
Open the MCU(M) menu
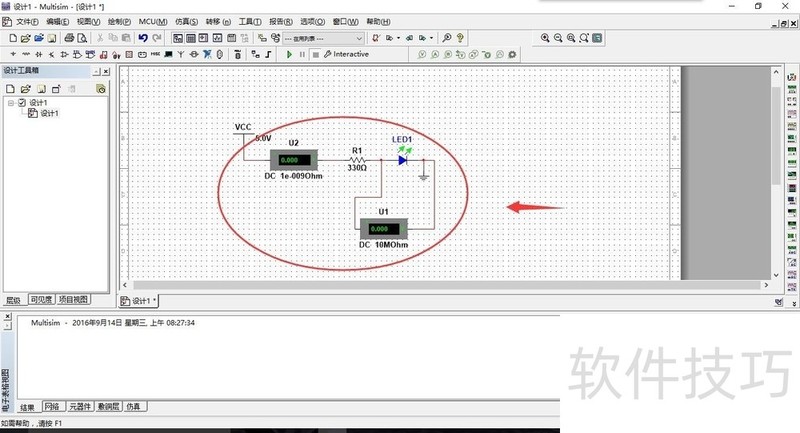pyautogui.click(x=153, y=21)
